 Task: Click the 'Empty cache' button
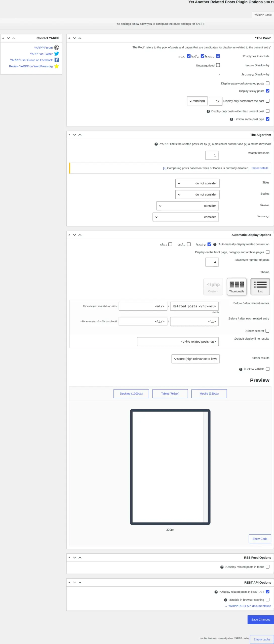(x=262, y=639)
